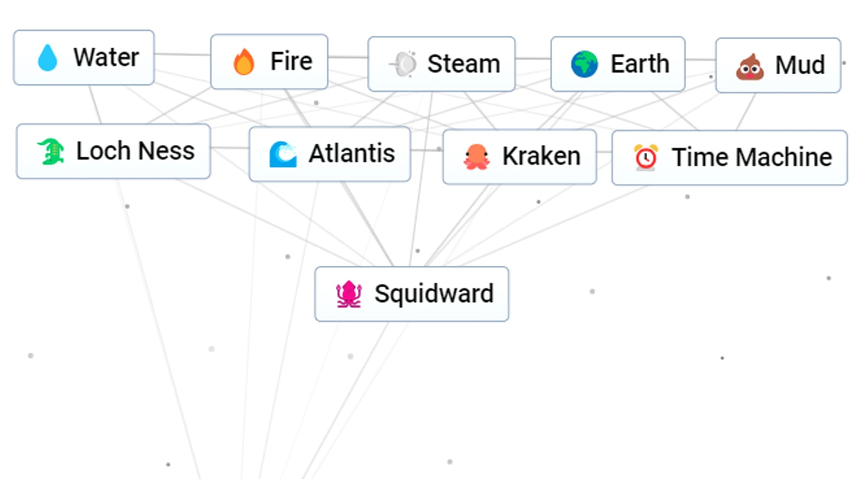Click the Earth globe icon
Image resolution: width=868 pixels, height=488 pixels.
(x=584, y=64)
